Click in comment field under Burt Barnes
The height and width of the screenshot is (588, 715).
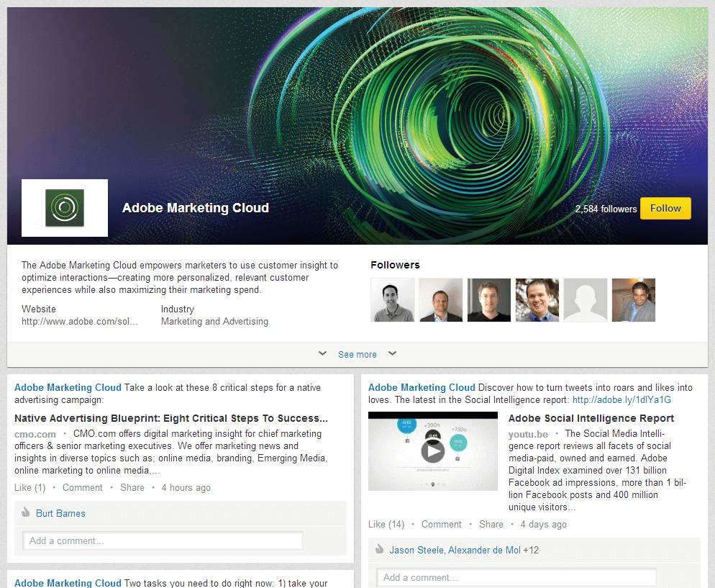[162, 540]
